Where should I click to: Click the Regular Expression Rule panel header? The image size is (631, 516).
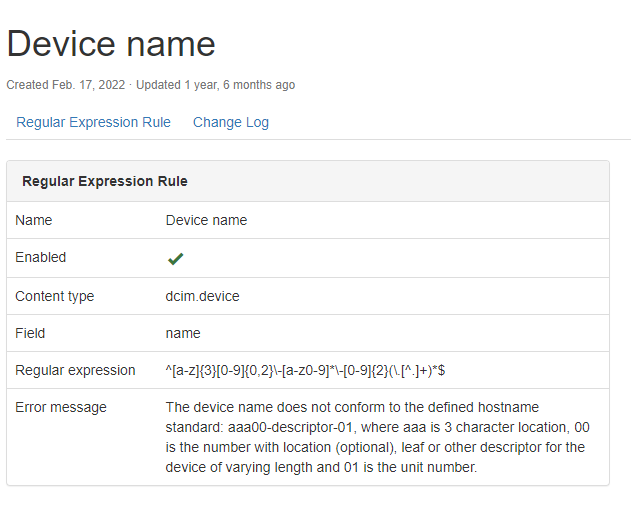[x=105, y=181]
